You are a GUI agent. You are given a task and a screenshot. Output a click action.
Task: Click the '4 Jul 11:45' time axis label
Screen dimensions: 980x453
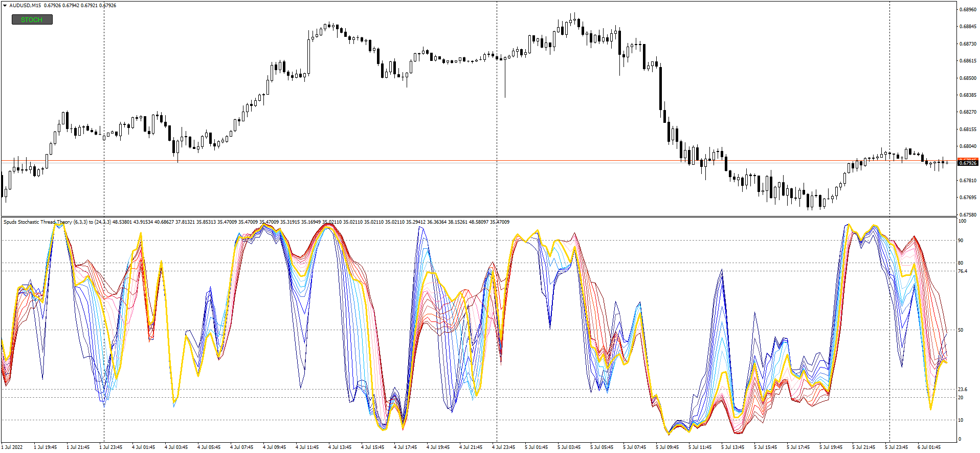coord(307,447)
